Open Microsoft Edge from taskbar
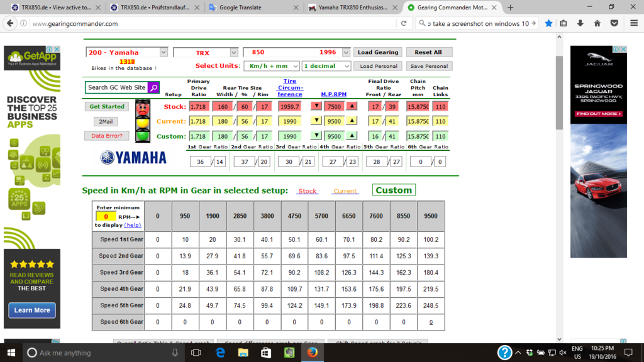This screenshot has width=644, height=362. click(220, 353)
